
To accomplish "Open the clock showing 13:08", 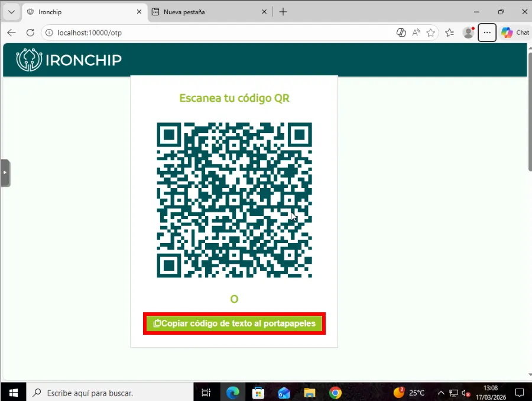I will (x=491, y=393).
